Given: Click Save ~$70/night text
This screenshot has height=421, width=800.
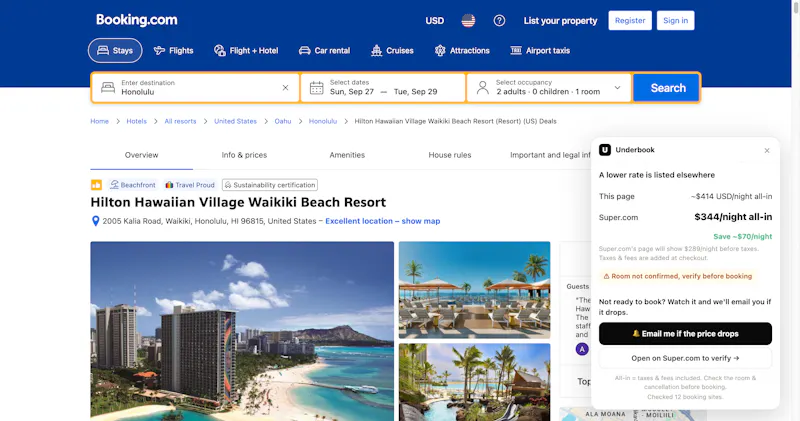Looking at the screenshot, I should (742, 236).
